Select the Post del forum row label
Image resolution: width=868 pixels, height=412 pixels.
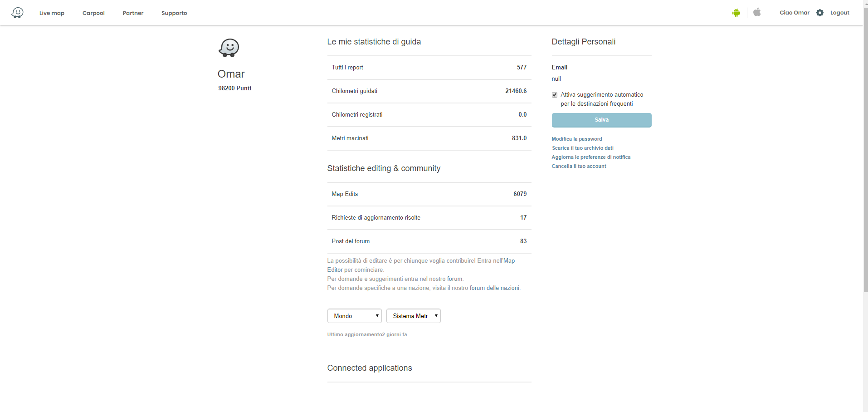pos(351,241)
